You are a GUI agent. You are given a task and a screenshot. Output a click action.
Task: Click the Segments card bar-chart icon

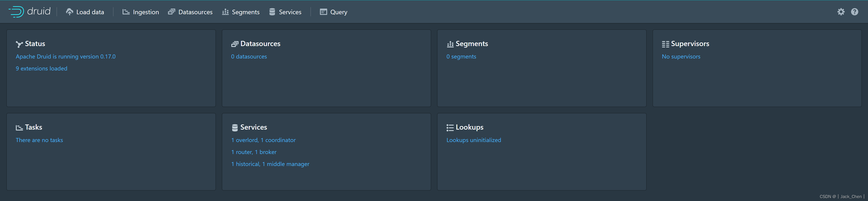450,44
